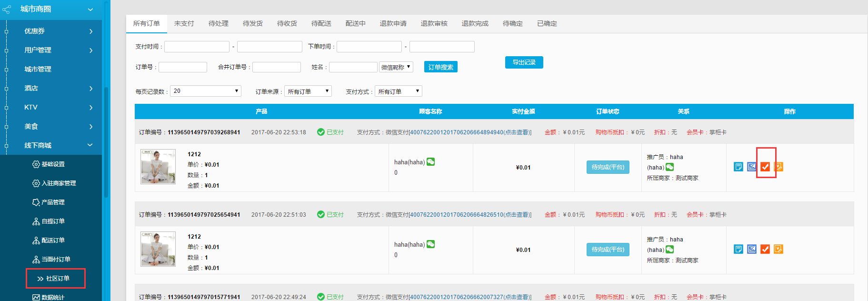The height and width of the screenshot is (301, 868).
Task: Click double-arrow icon beside 社区订单
Action: 40,279
